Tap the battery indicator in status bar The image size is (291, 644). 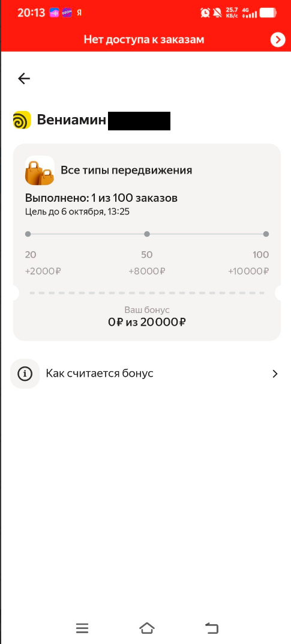[269, 13]
